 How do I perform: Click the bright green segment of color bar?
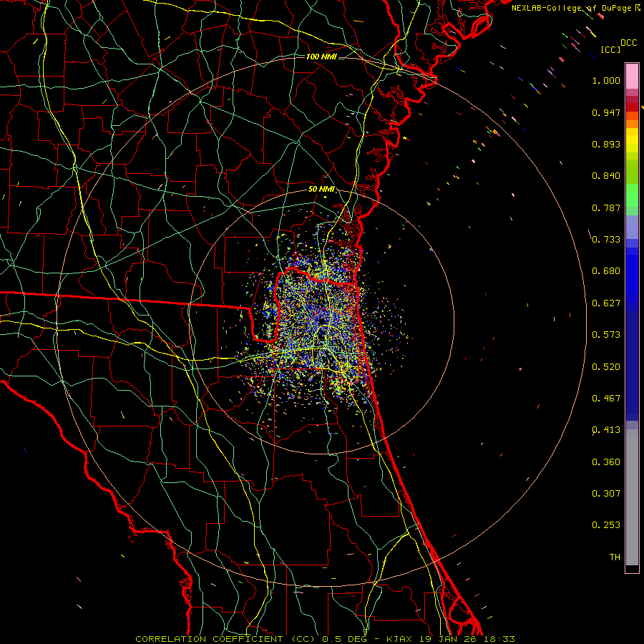coord(632,195)
